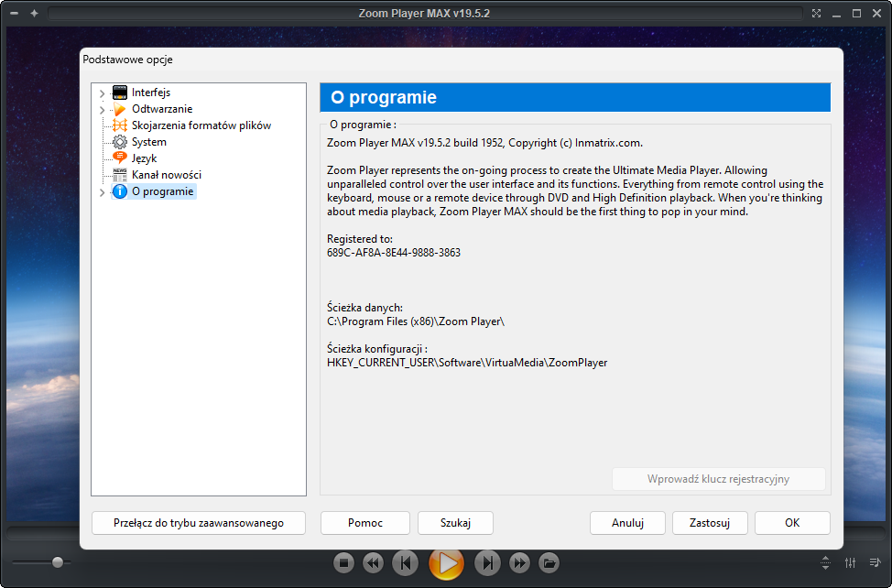Expand the O programie tree node
892x588 pixels.
pyautogui.click(x=102, y=192)
